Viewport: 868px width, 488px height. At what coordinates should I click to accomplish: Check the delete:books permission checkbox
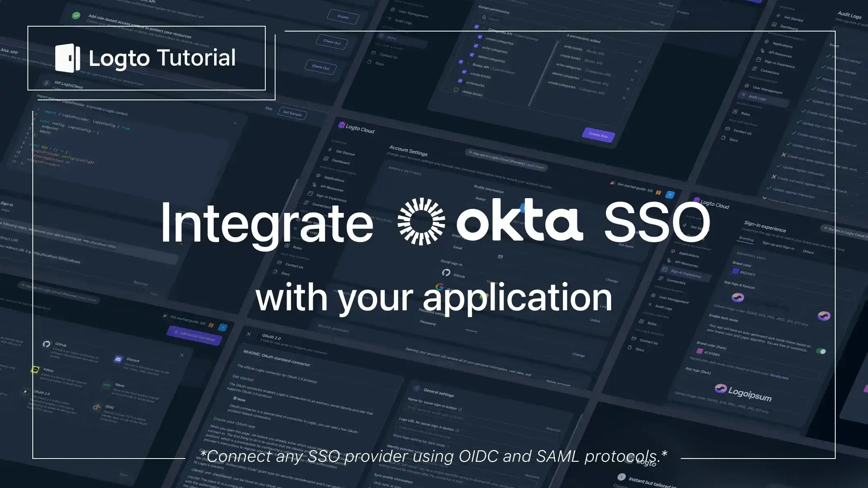pos(456,90)
